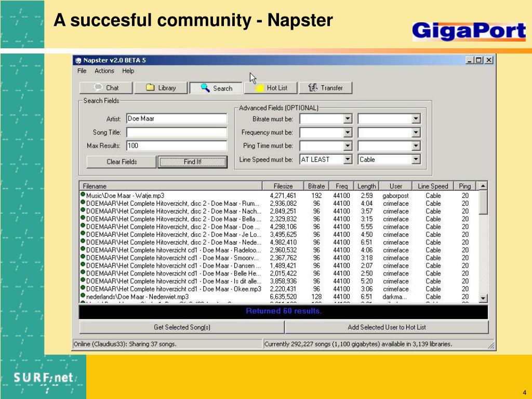Switch to the Library tab
Viewport: 532px width, 399px height.
(161, 88)
